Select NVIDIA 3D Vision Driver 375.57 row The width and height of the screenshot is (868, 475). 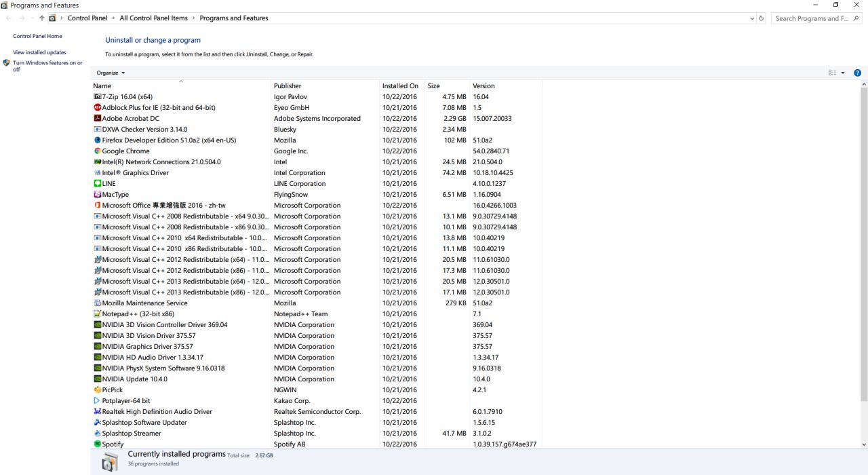pos(317,336)
